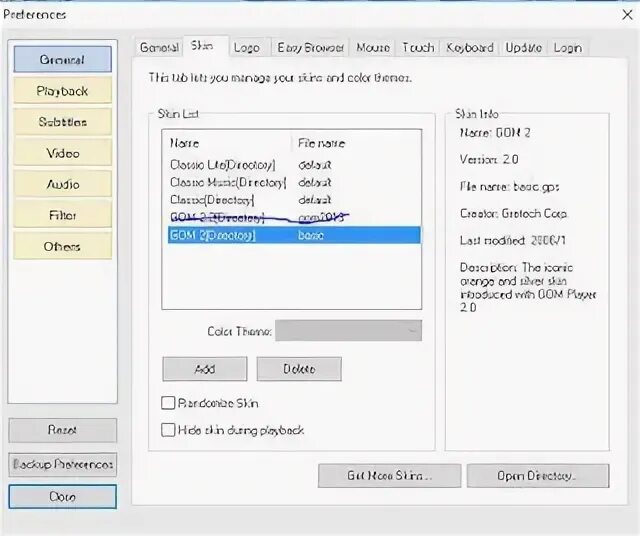Open the Keyboard tab
This screenshot has height=536, width=640.
(x=470, y=47)
